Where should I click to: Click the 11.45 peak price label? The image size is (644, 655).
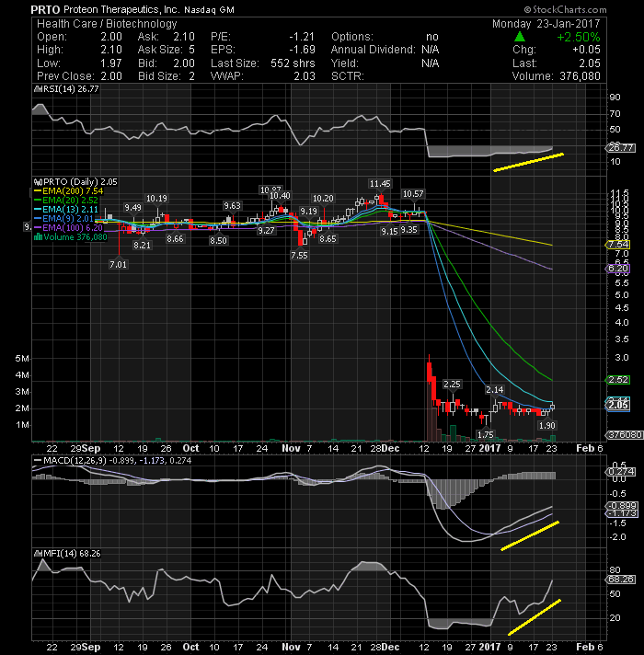coord(380,183)
